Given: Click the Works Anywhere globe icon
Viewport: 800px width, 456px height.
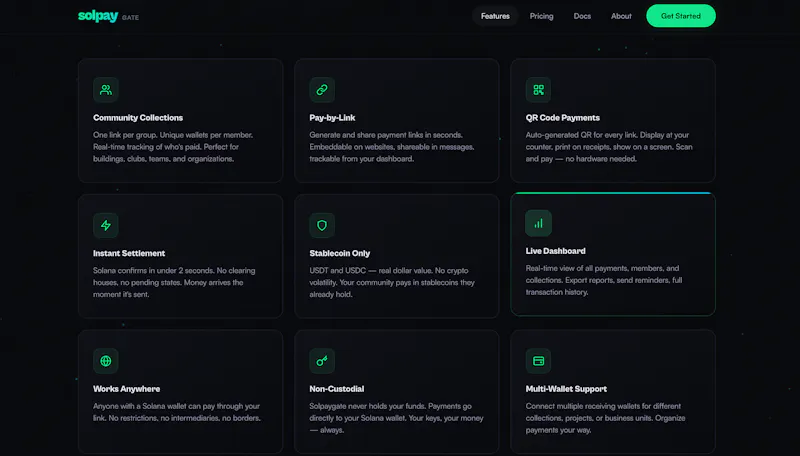Looking at the screenshot, I should point(106,361).
